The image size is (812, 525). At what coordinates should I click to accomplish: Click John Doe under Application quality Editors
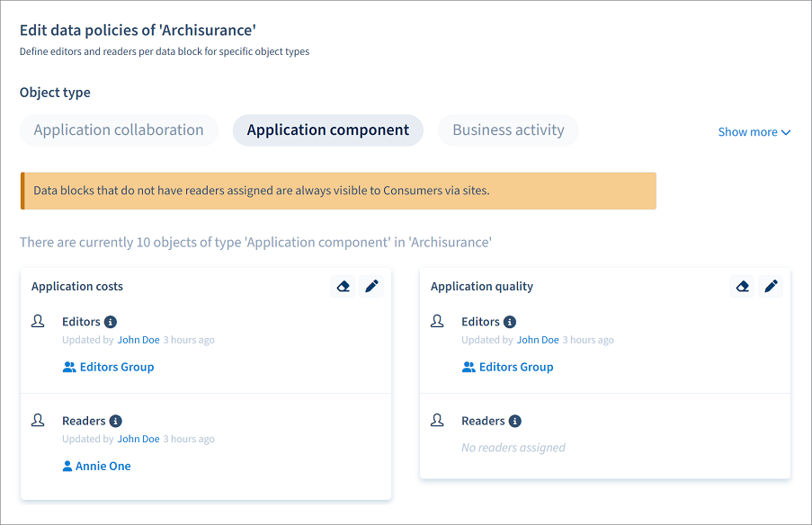(x=538, y=340)
